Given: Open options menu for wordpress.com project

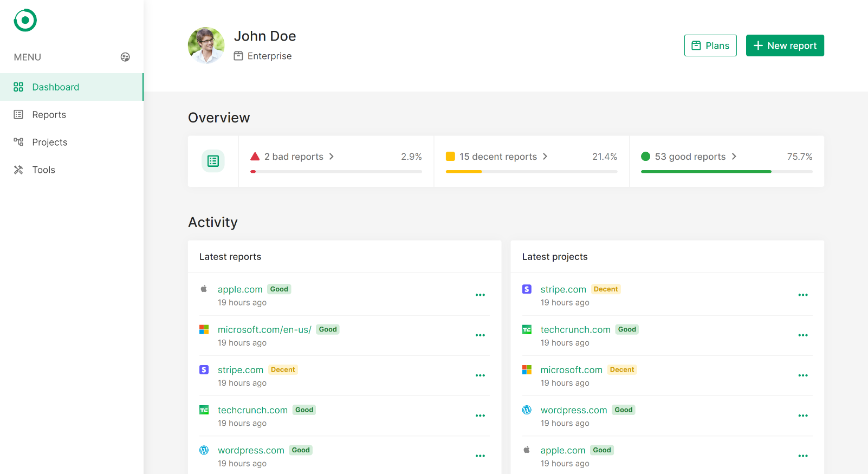Looking at the screenshot, I should 803,416.
